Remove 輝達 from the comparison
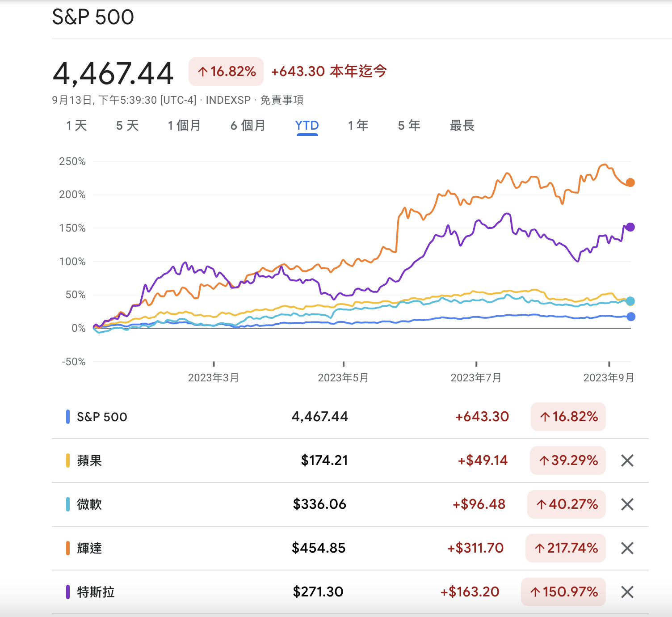This screenshot has width=672, height=617. 627,548
